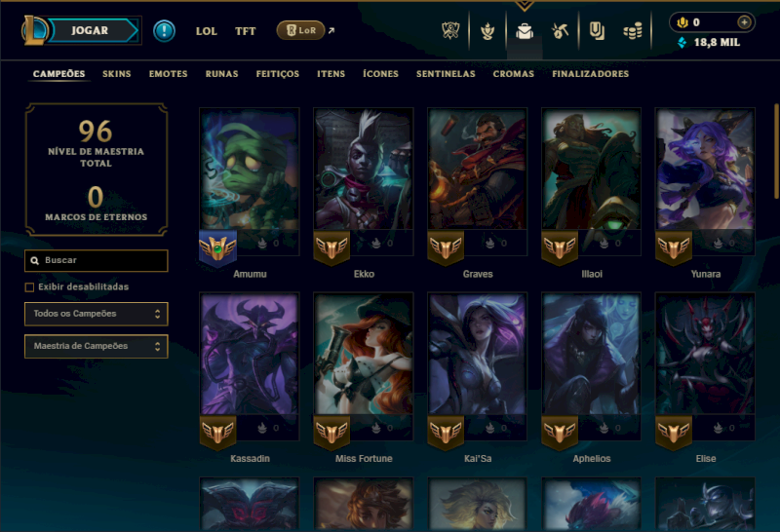780x532 pixels.
Task: Click the blue alert notification icon
Action: [x=164, y=31]
